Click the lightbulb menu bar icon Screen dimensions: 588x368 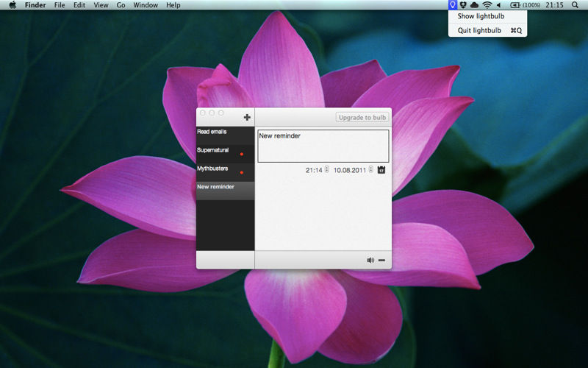(x=453, y=5)
